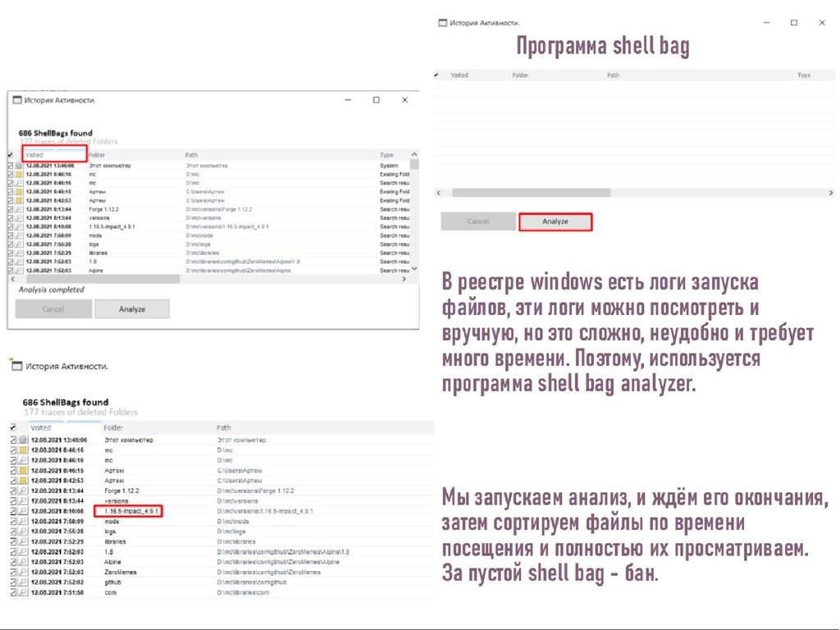
Task: Select 'D:\mc\versions\Forge 1.12.2' path in enlarged list
Action: click(x=256, y=491)
